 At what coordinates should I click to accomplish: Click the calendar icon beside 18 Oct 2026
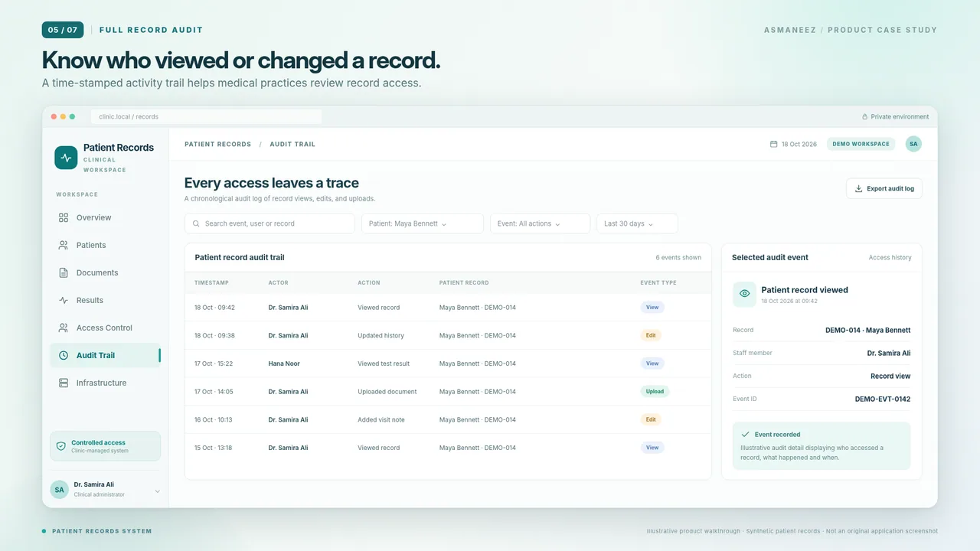point(773,144)
